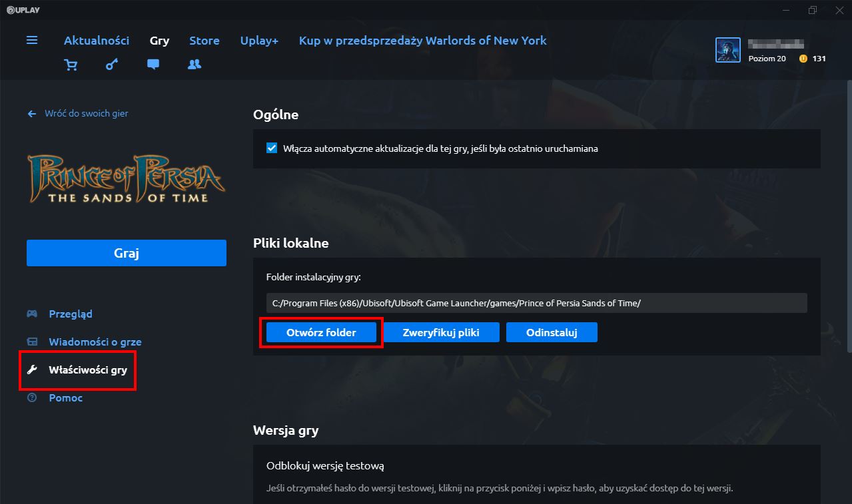The width and height of the screenshot is (852, 504).
Task: Click the Otwórz folder button
Action: click(321, 332)
